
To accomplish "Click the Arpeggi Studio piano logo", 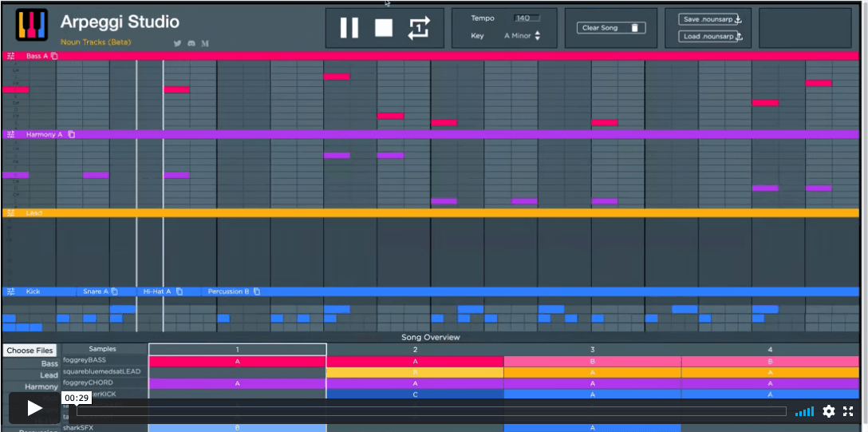I will pos(32,26).
